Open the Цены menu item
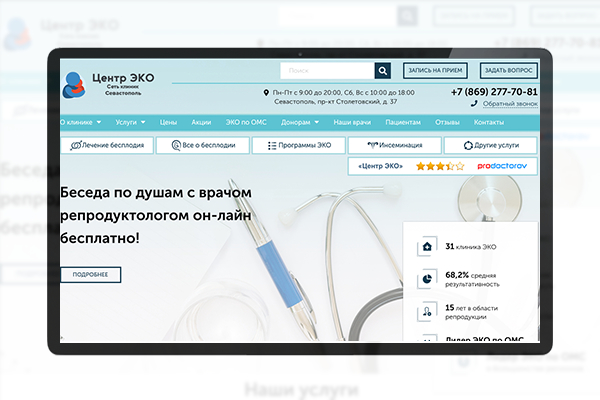This screenshot has width=600, height=400. coord(168,122)
